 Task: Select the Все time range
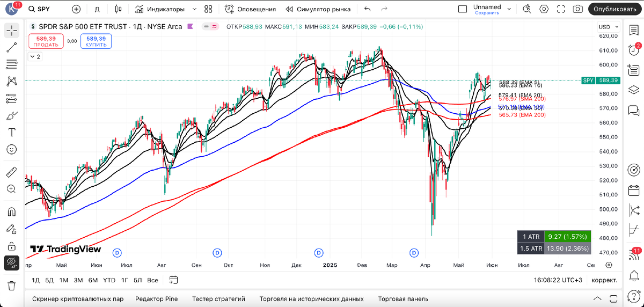pyautogui.click(x=152, y=280)
